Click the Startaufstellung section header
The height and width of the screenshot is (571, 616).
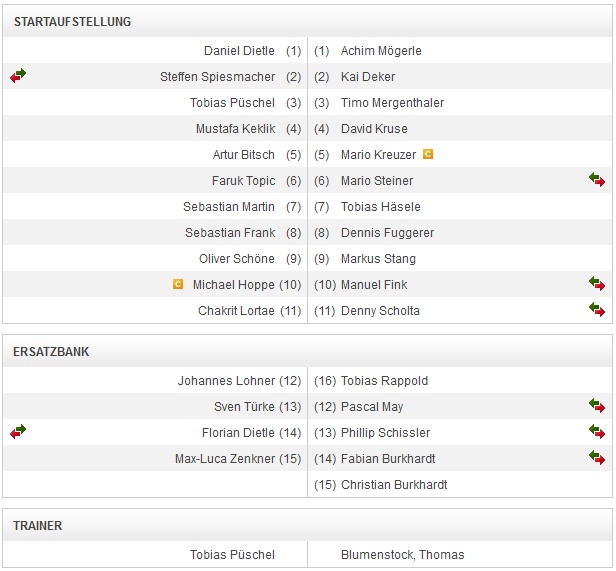click(72, 22)
